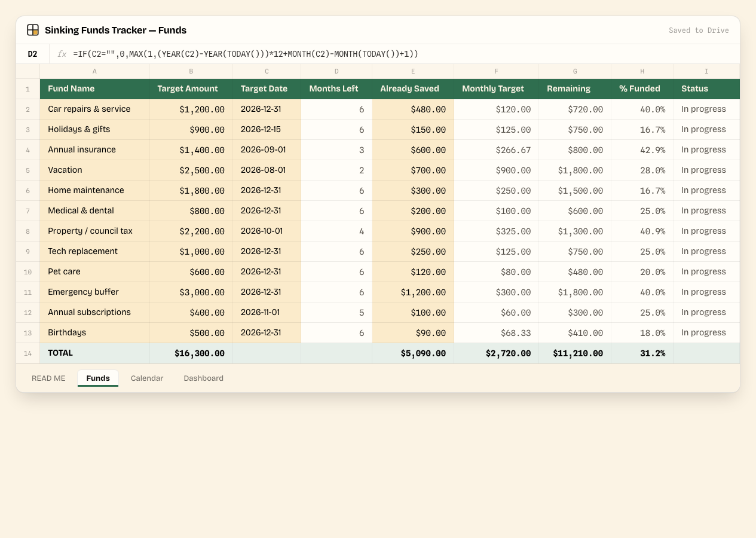The image size is (756, 538).
Task: Select the 40.9% funded cell
Action: point(642,231)
